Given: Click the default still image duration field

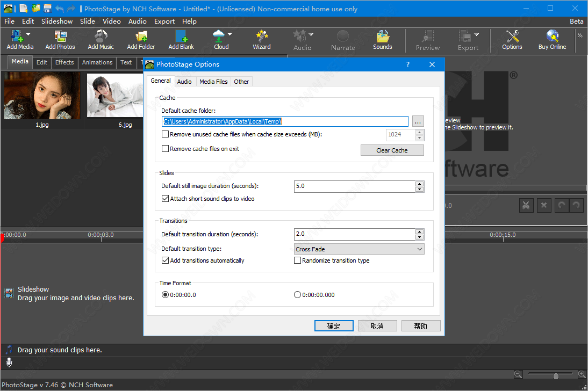Looking at the screenshot, I should click(x=355, y=186).
